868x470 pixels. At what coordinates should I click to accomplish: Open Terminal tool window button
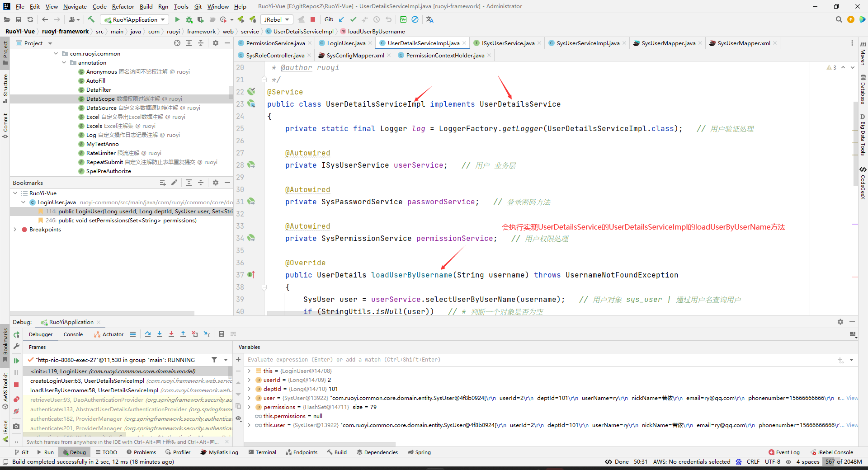[262, 452]
